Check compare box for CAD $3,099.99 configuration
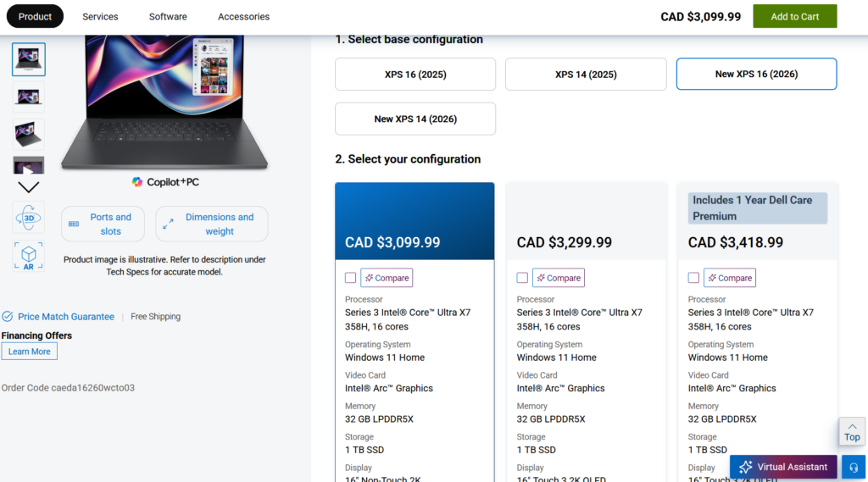868x482 pixels. pyautogui.click(x=351, y=278)
